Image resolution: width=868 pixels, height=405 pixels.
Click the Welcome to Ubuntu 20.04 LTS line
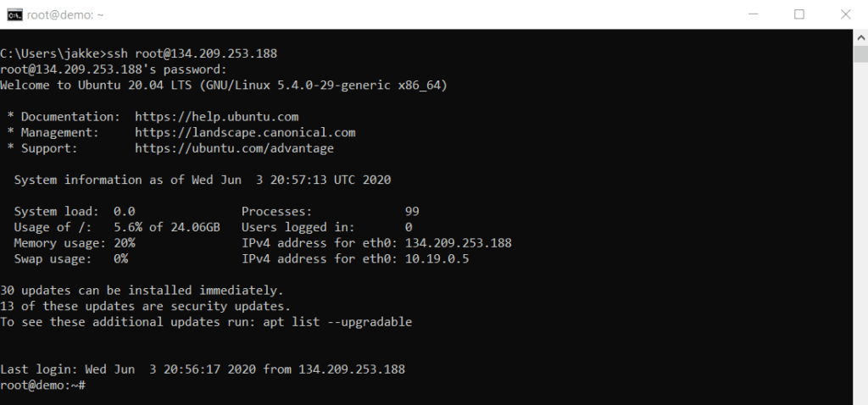[224, 85]
